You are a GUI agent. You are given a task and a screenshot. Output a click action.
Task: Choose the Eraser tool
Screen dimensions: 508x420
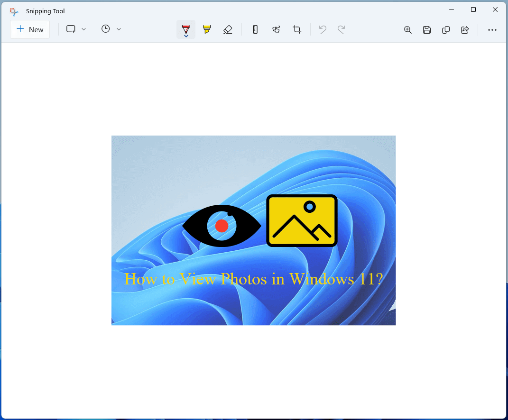[x=228, y=29]
